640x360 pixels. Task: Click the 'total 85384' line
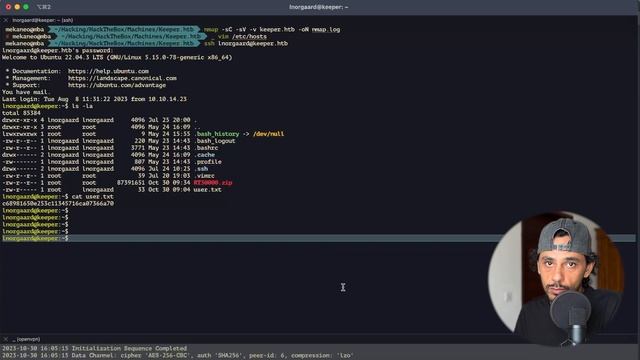point(21,113)
